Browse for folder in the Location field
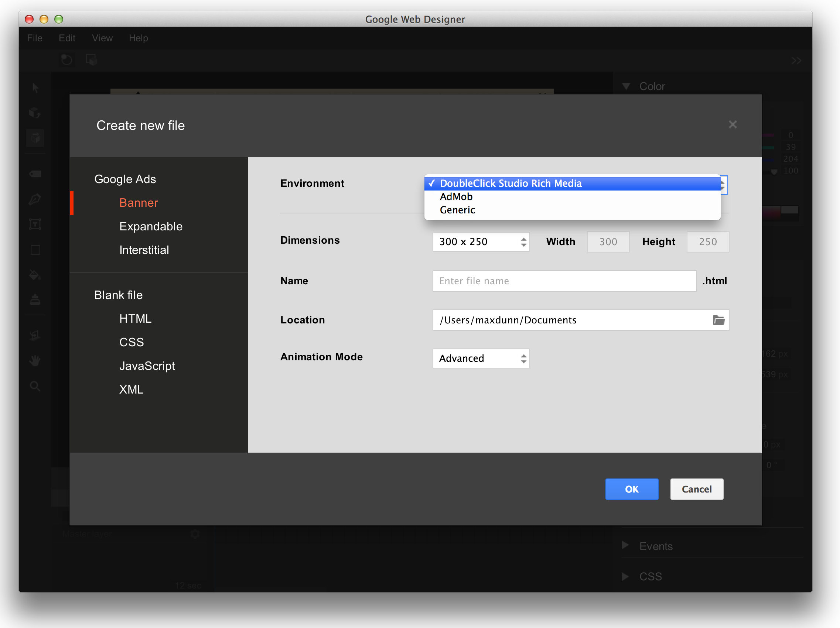Screen dimensions: 840x628 (x=718, y=320)
